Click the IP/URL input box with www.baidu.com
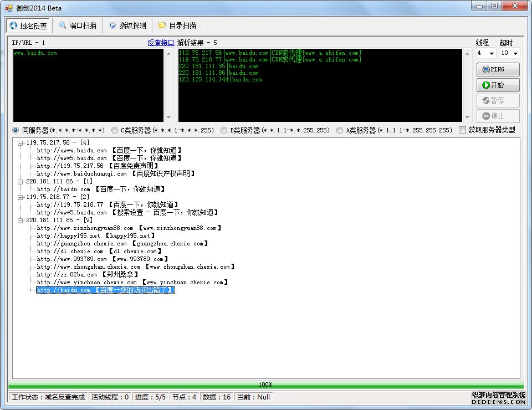The image size is (532, 410). pyautogui.click(x=88, y=85)
